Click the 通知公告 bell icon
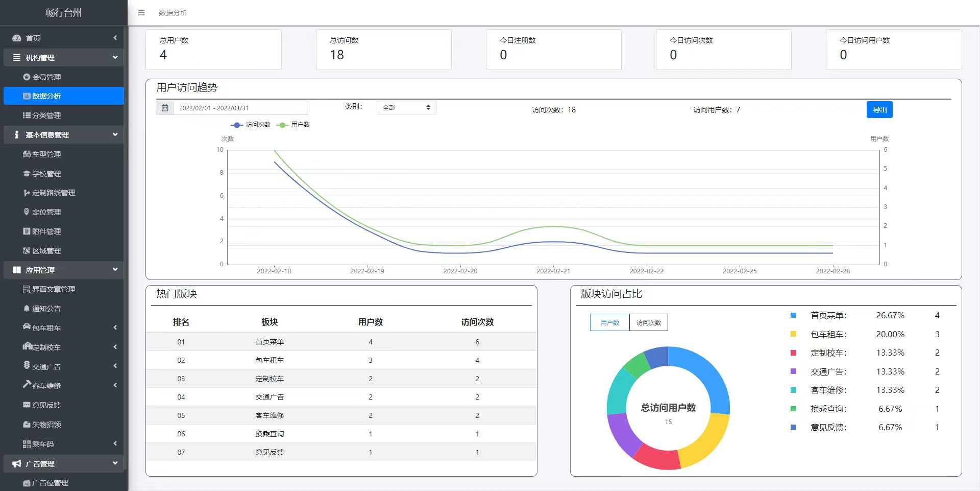Image resolution: width=980 pixels, height=491 pixels. click(x=27, y=309)
